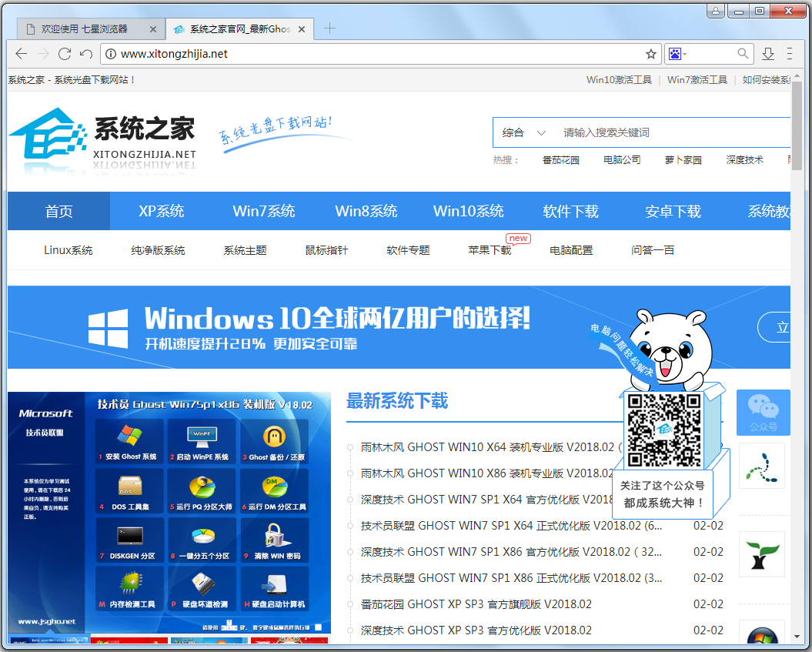Viewport: 812px width, 652px height.
Task: Open the 电脑配置 link
Action: [x=571, y=250]
